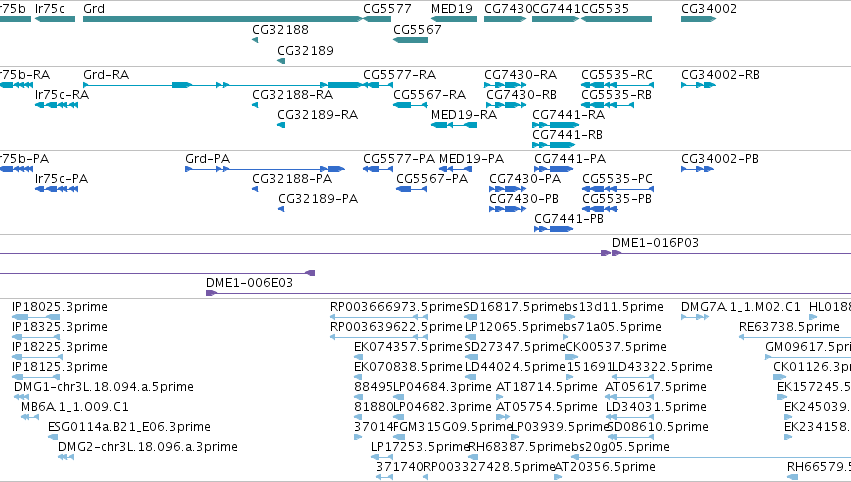
Task: Click the IP18025.3prime EST label
Action: (x=60, y=307)
